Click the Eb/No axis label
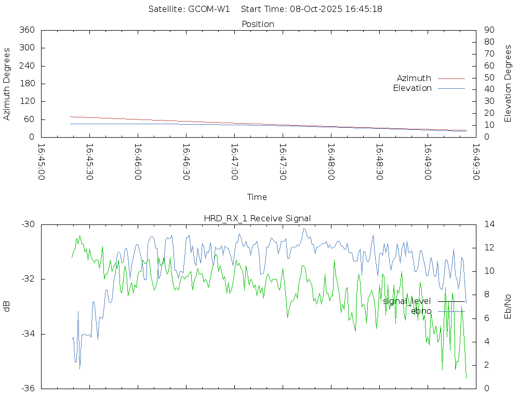532x399 pixels. (x=508, y=307)
